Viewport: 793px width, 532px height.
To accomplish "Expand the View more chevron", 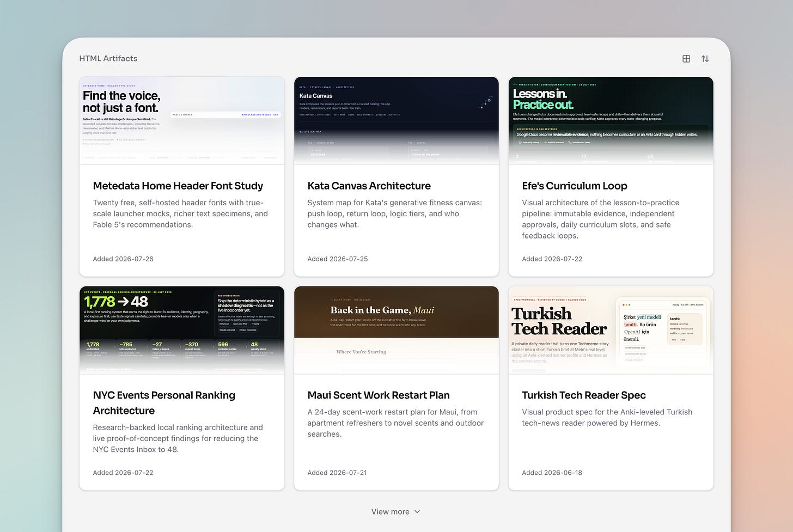I will (417, 512).
